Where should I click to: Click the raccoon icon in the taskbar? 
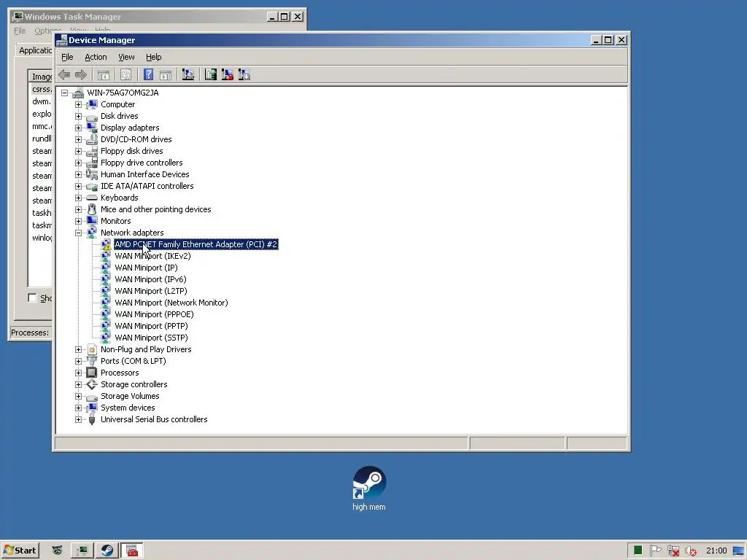pos(57,551)
